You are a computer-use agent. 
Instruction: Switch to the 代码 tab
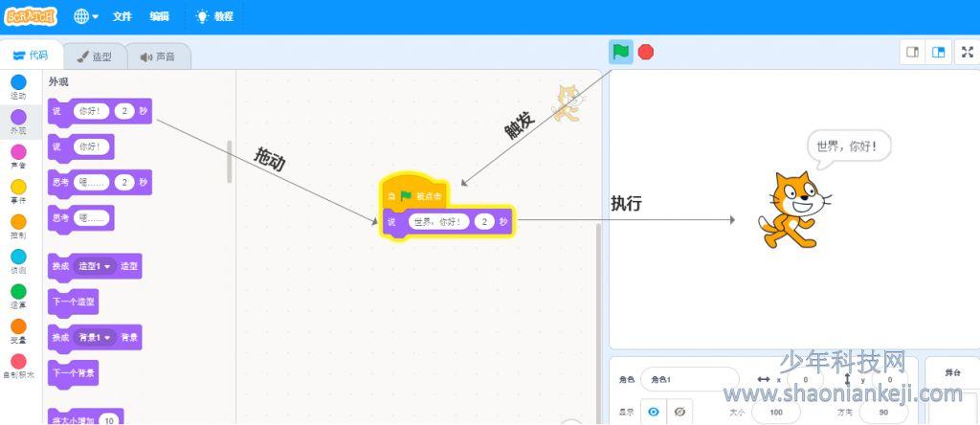(31, 55)
